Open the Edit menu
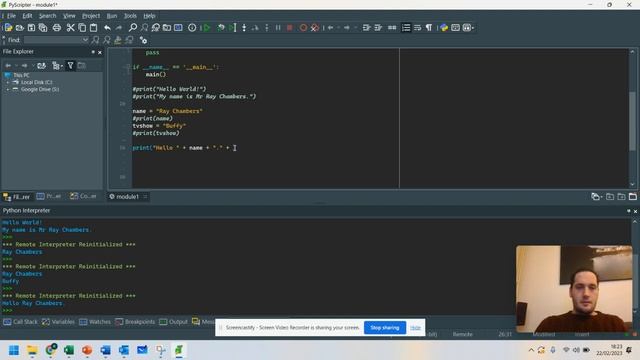Viewport: 640px width, 360px height. [x=27, y=16]
